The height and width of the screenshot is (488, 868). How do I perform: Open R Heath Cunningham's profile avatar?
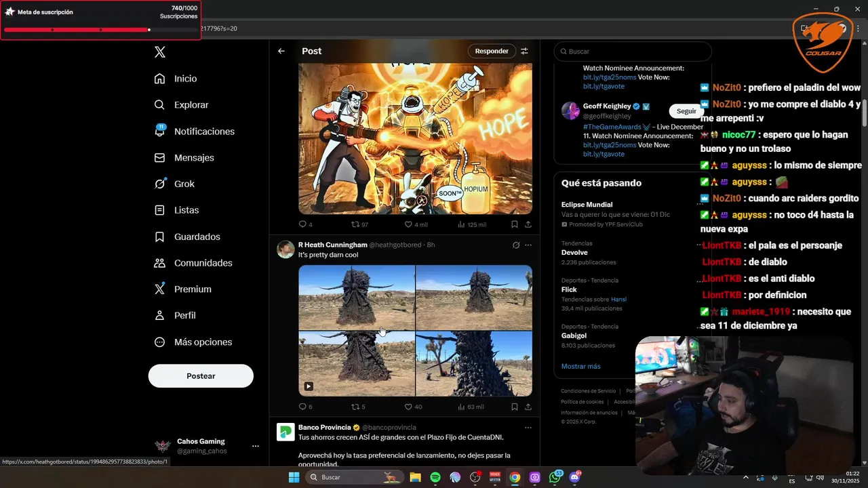pos(285,249)
